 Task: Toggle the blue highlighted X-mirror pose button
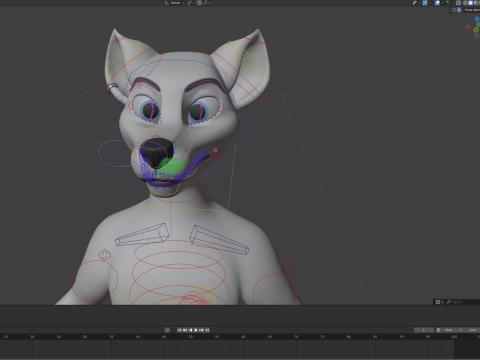[459, 10]
